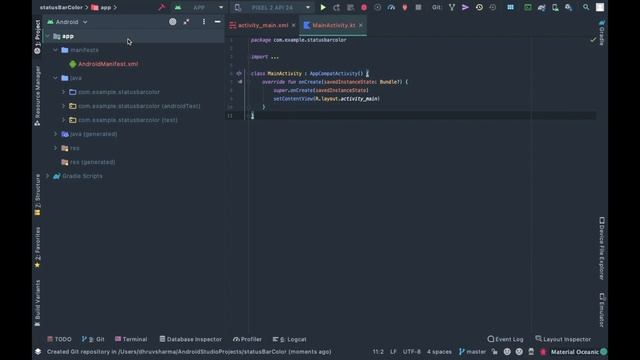Image resolution: width=640 pixels, height=360 pixels.
Task: Click the red Debug app icon
Action: pos(364,7)
